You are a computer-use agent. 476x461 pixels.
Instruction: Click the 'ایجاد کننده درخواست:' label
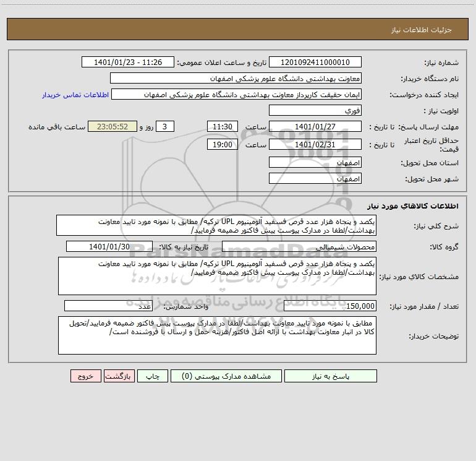pos(424,95)
